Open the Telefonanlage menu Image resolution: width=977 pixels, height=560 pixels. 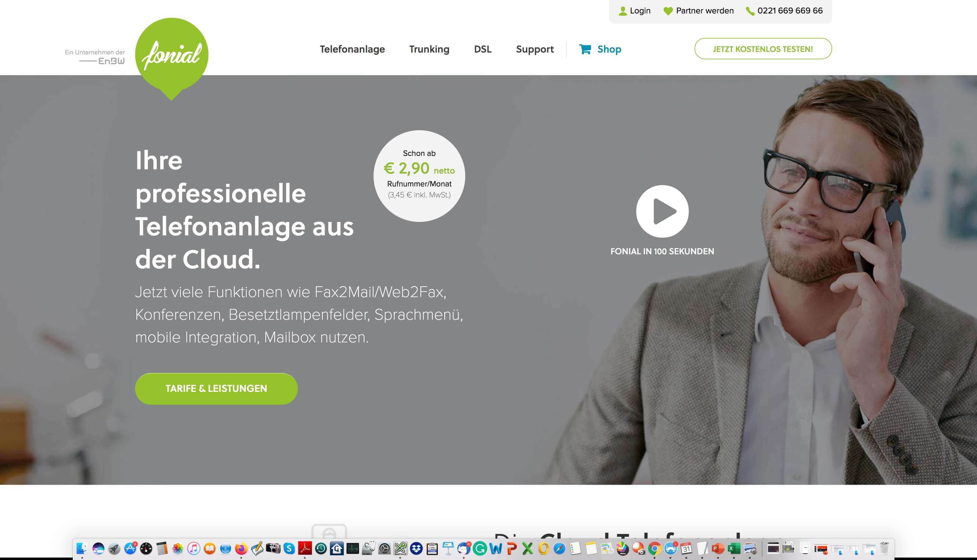click(x=352, y=49)
